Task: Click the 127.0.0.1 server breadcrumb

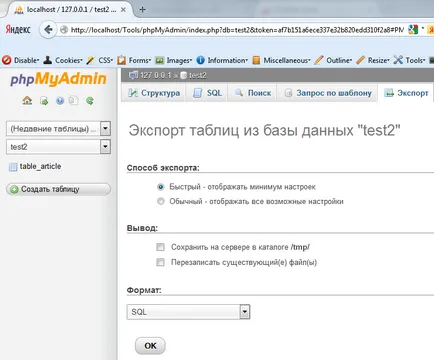Action: point(155,75)
